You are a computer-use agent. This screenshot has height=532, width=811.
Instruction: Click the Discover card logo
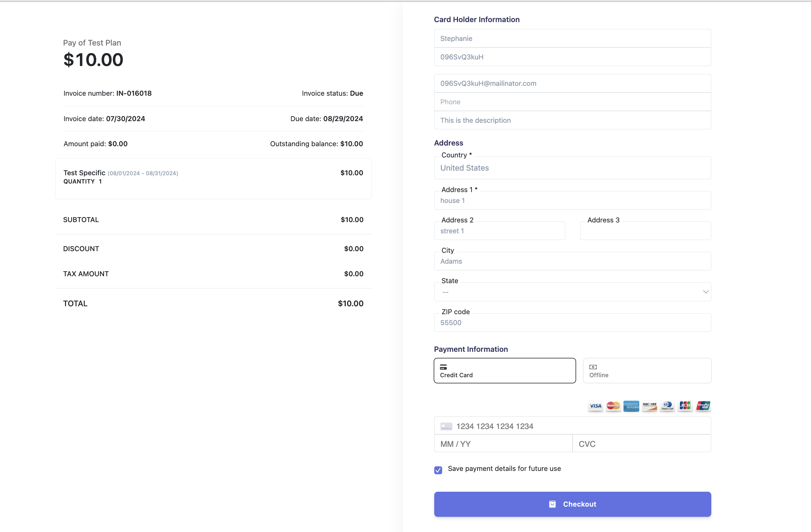coord(649,406)
